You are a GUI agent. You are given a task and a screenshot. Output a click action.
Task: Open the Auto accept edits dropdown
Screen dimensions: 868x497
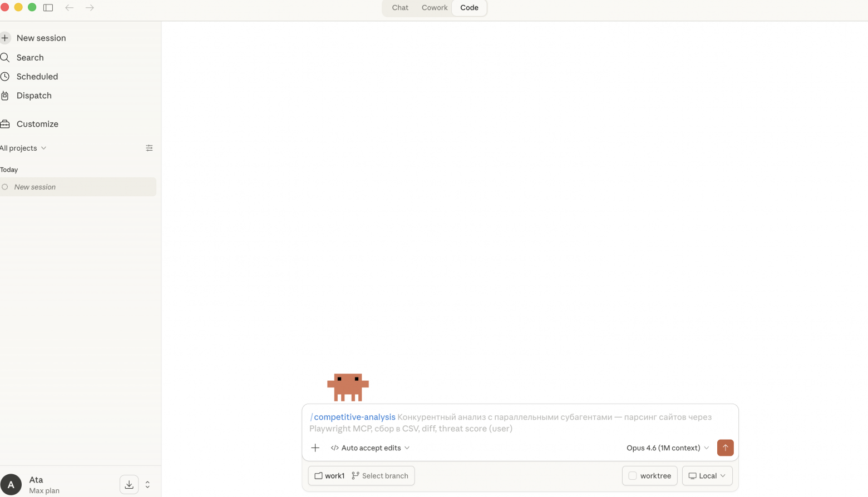(x=370, y=448)
